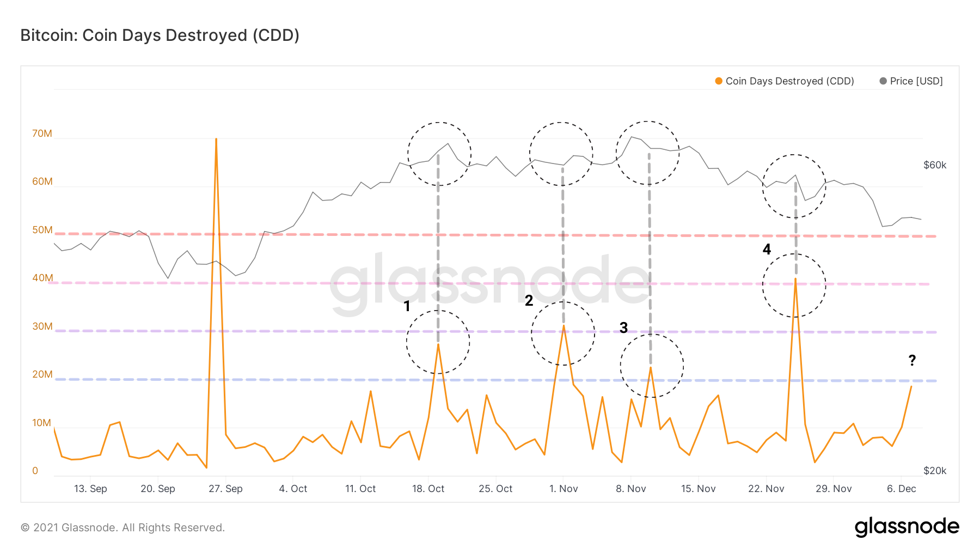Click the glassnode logo in the bottom right
The image size is (980, 552).
coord(906,526)
